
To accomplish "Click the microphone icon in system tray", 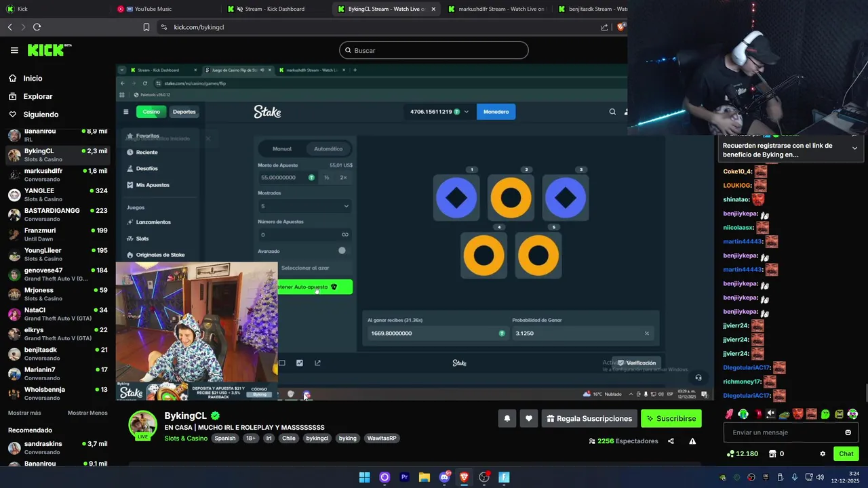I will [x=794, y=477].
